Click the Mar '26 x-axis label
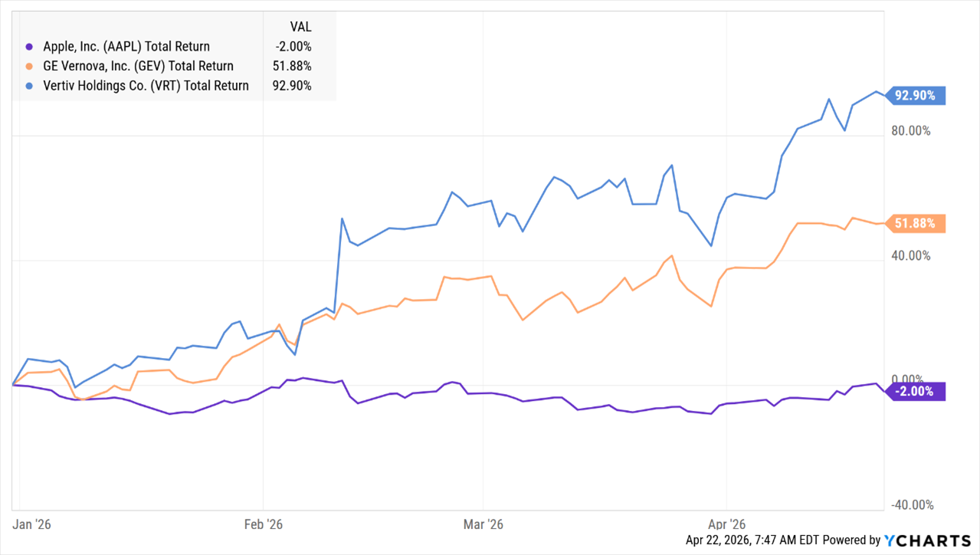 click(483, 524)
